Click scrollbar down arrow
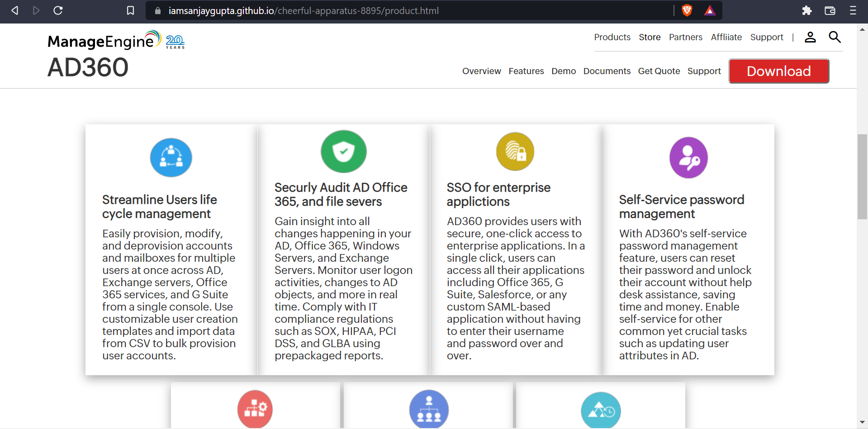Viewport: 868px width, 429px height. pyautogui.click(x=862, y=422)
